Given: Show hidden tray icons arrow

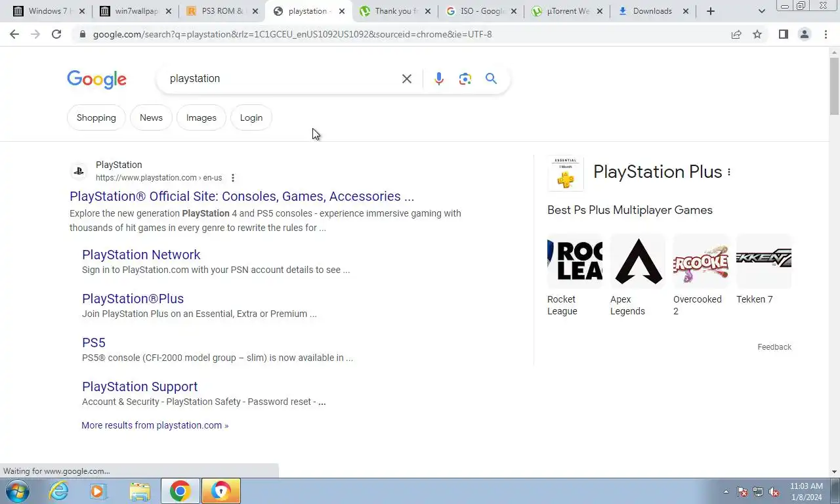Looking at the screenshot, I should [x=726, y=492].
